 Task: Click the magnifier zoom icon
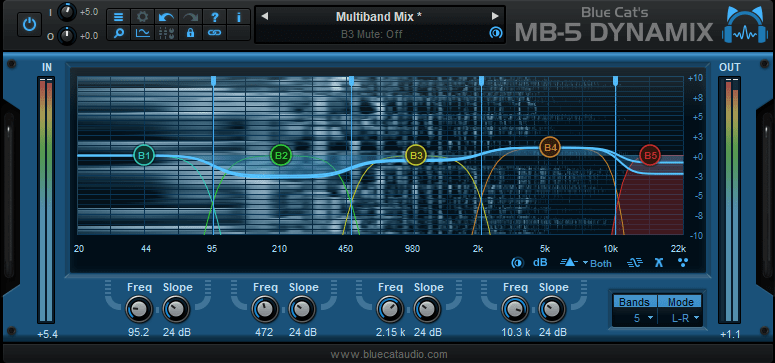pyautogui.click(x=119, y=33)
